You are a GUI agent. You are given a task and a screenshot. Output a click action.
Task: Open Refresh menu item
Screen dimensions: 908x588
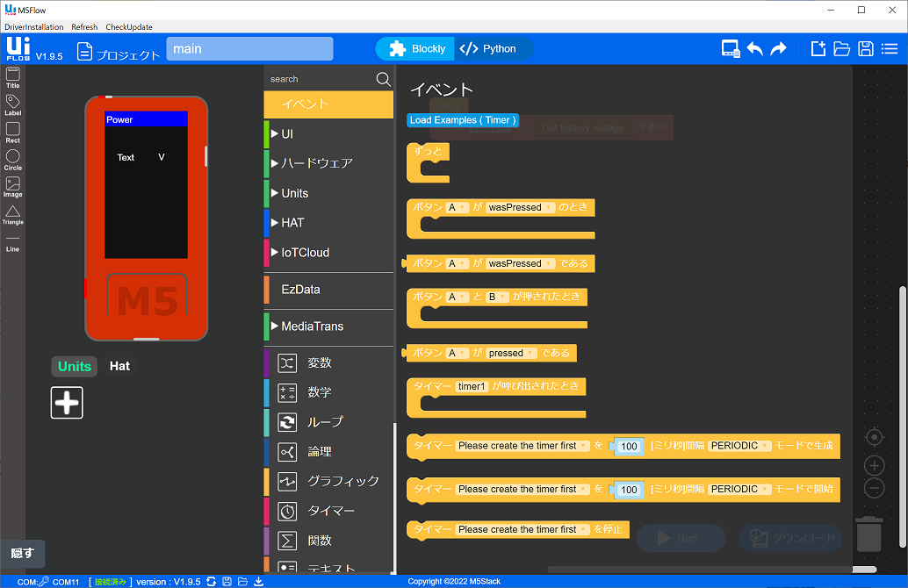click(x=84, y=27)
